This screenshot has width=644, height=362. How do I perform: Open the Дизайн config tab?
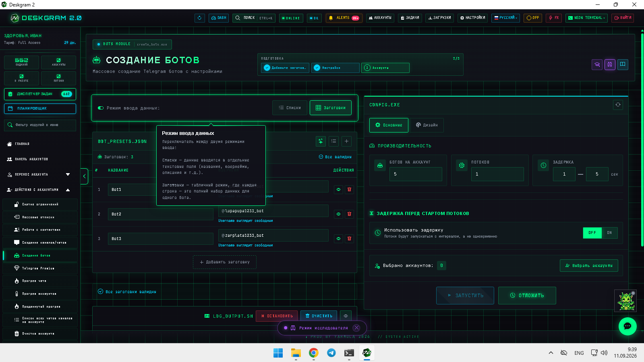click(x=427, y=125)
